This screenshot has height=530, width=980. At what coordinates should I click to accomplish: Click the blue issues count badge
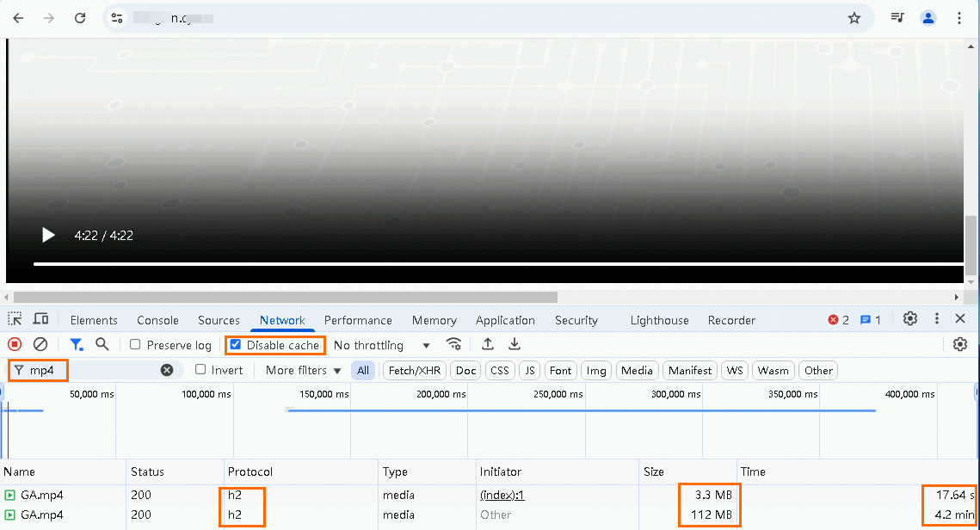pyautogui.click(x=870, y=320)
